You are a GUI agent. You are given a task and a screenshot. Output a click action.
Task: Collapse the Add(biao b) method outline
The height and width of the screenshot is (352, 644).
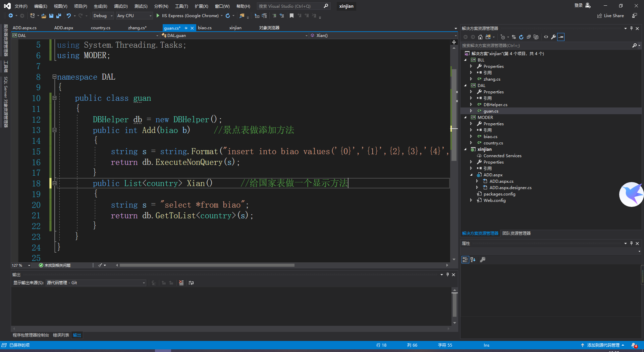(x=54, y=130)
